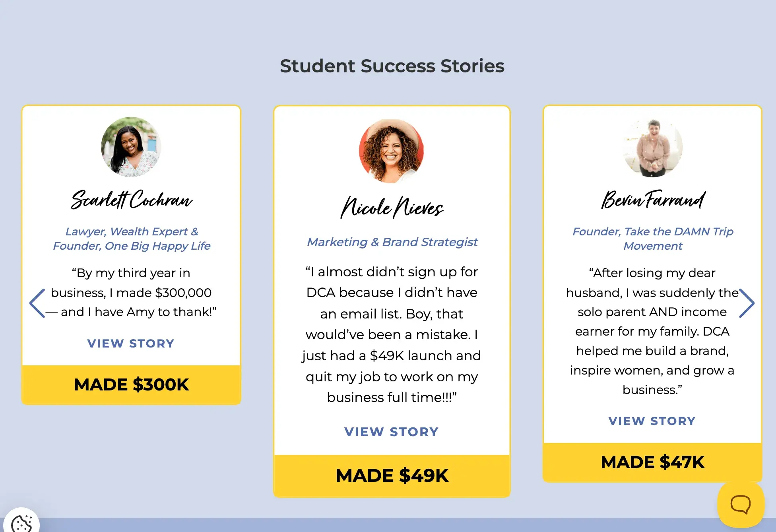This screenshot has height=532, width=776.
Task: Click Scarlett's $300,000 testimonial quote
Action: [131, 293]
